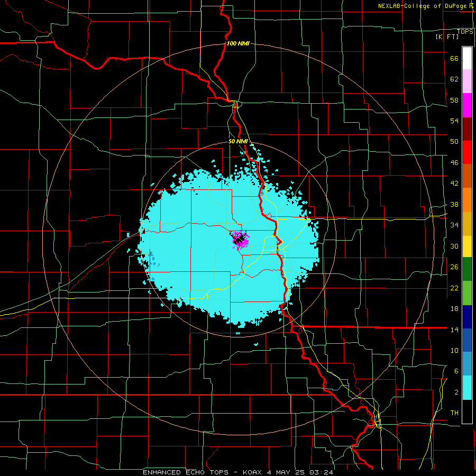Click the black TH threshold legend swatch

(467, 411)
